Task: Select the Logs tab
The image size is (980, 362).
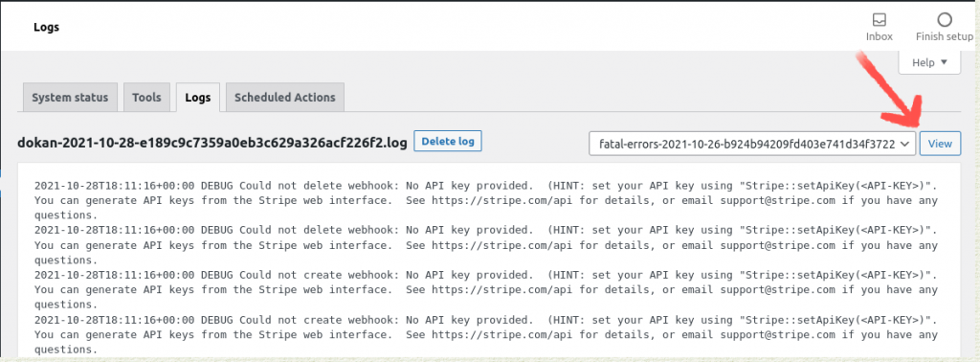Action: pyautogui.click(x=197, y=98)
